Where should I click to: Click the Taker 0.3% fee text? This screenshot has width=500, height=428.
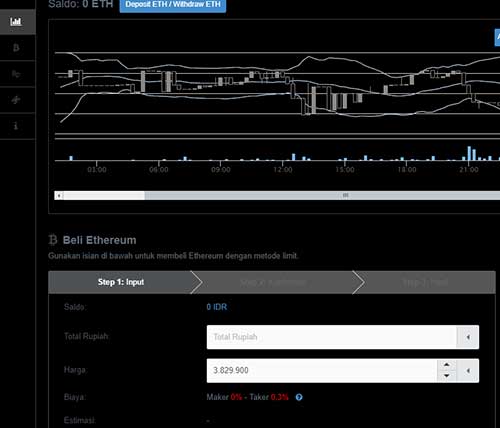(x=269, y=397)
